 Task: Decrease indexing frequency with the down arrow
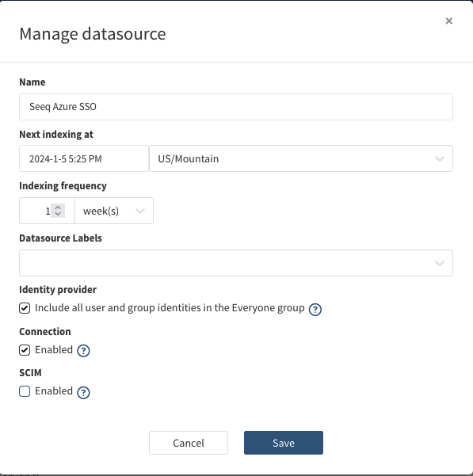pyautogui.click(x=58, y=214)
